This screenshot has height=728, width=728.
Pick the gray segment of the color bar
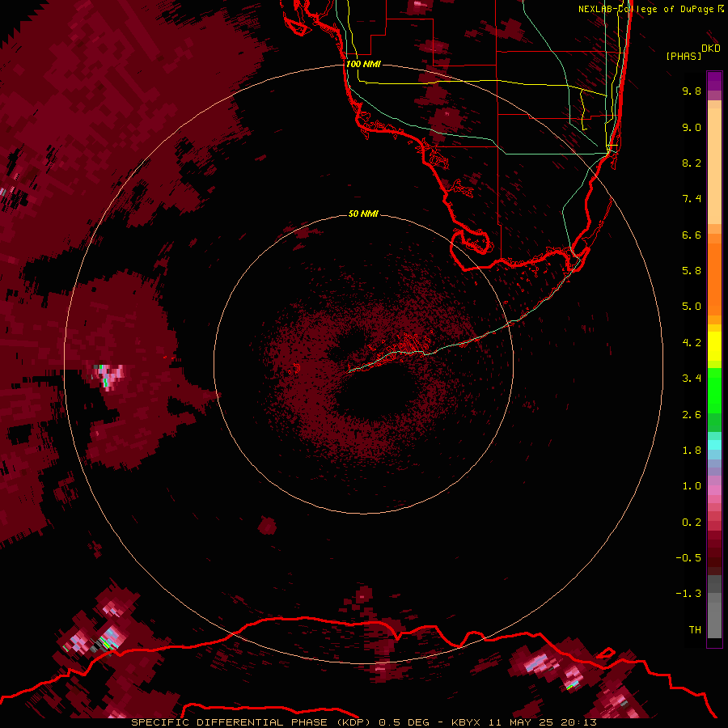(x=714, y=607)
